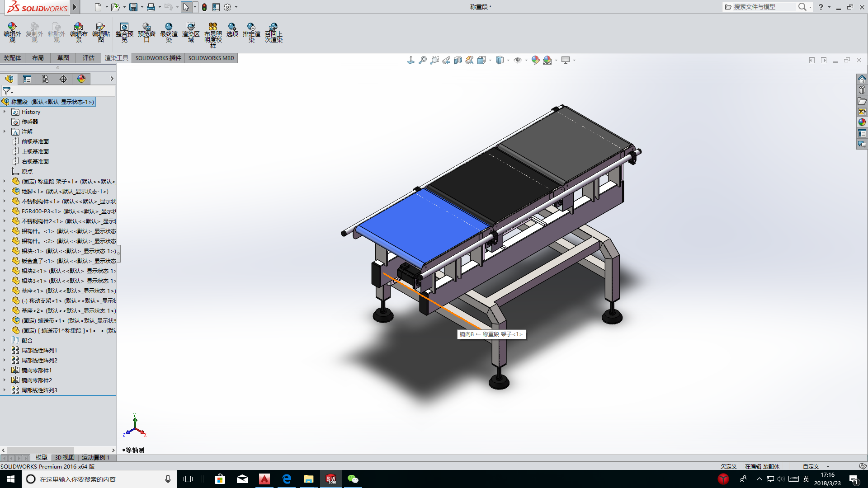
Task: Open the 装配体 (Assembly) ribbon tab
Action: pyautogui.click(x=13, y=58)
